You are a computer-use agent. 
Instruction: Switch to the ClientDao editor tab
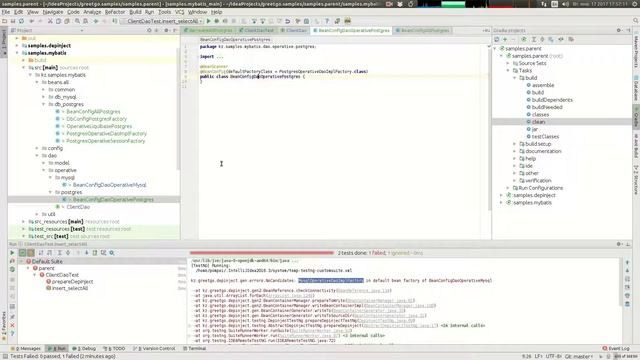294,30
